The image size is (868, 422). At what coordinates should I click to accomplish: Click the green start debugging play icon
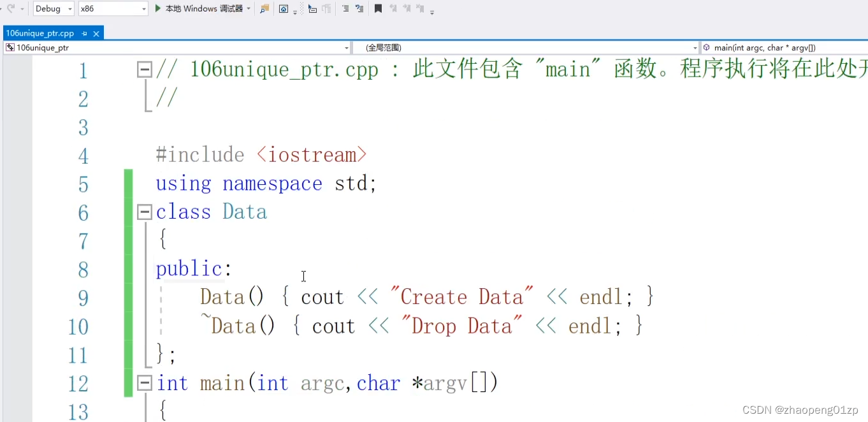[x=158, y=8]
